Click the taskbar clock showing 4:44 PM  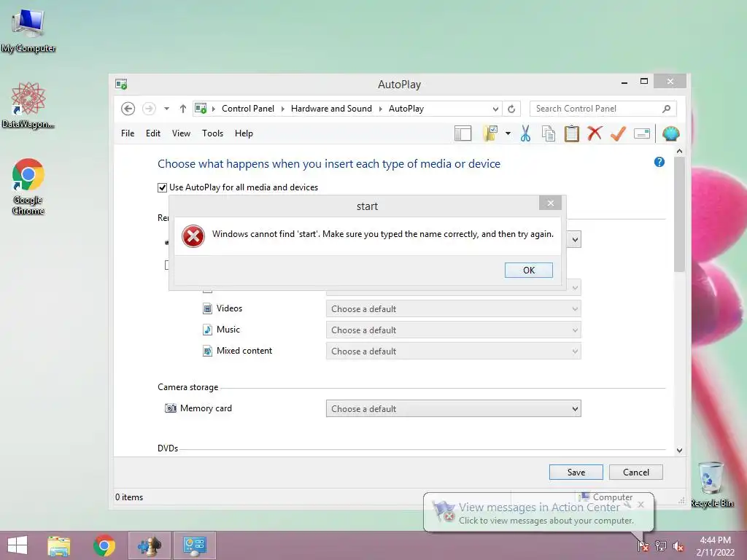point(715,545)
